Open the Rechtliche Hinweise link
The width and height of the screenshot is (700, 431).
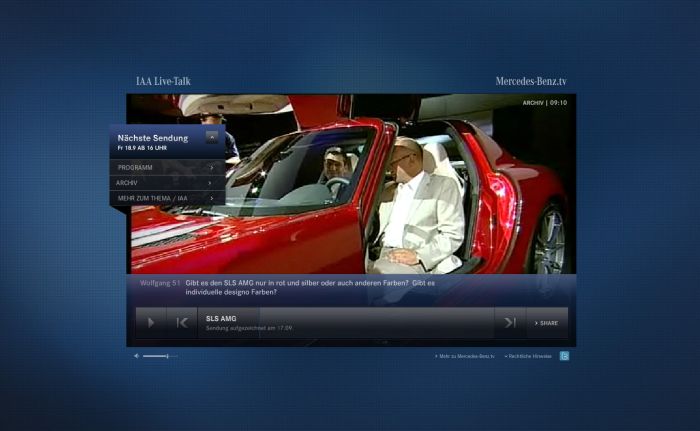click(529, 356)
